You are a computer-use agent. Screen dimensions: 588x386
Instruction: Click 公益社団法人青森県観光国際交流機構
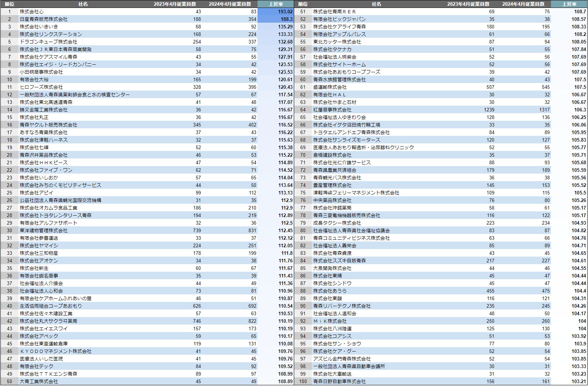tap(60, 200)
